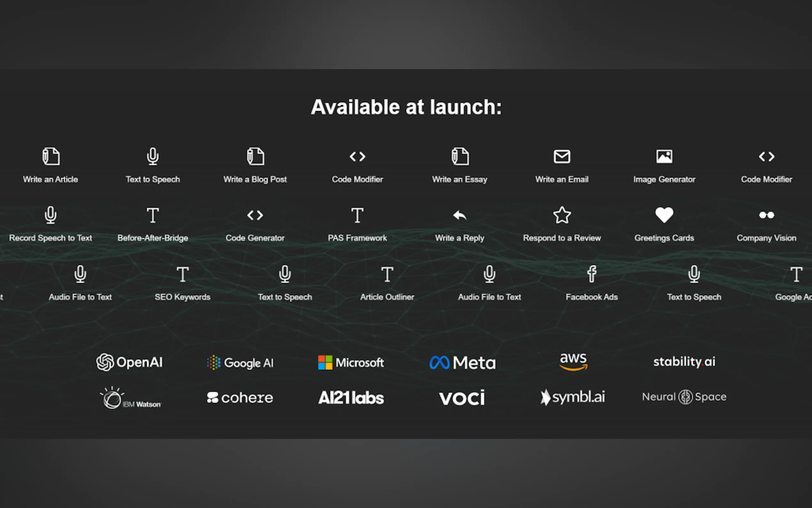Click the document icon above Write an Article
The height and width of the screenshot is (508, 812).
point(51,156)
